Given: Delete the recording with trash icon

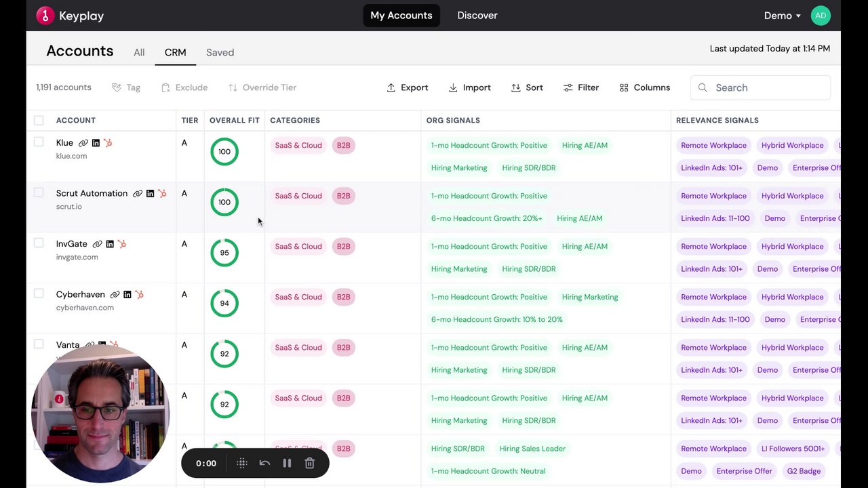Looking at the screenshot, I should [x=309, y=463].
